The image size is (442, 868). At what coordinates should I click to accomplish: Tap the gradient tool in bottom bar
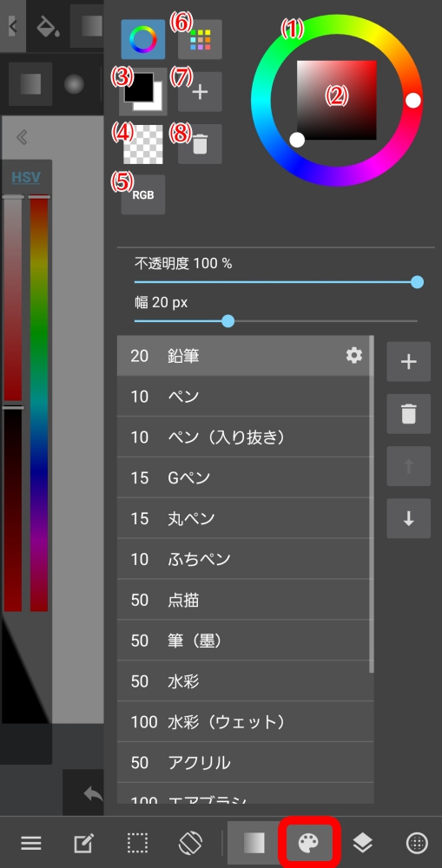tap(254, 843)
